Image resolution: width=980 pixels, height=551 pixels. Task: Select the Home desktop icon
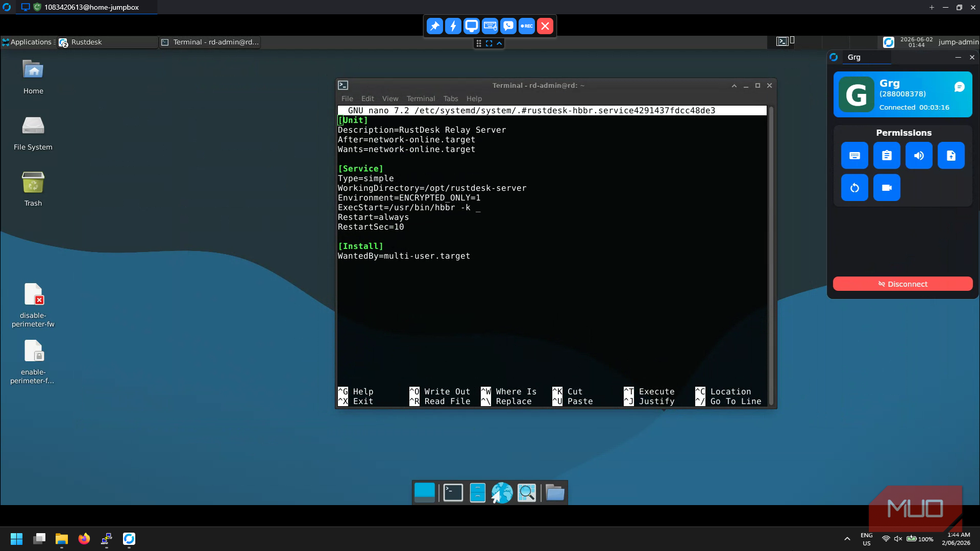coord(33,77)
